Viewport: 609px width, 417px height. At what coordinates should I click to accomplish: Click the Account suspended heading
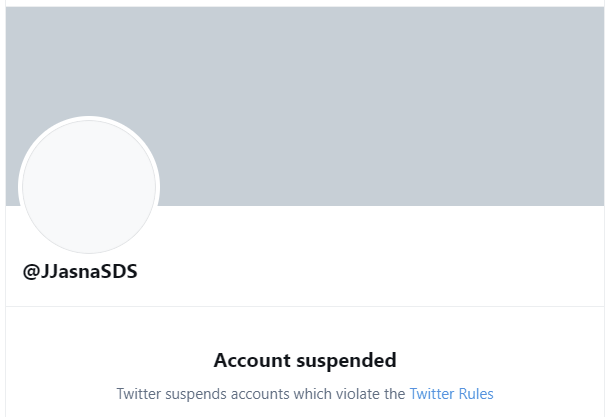305,360
